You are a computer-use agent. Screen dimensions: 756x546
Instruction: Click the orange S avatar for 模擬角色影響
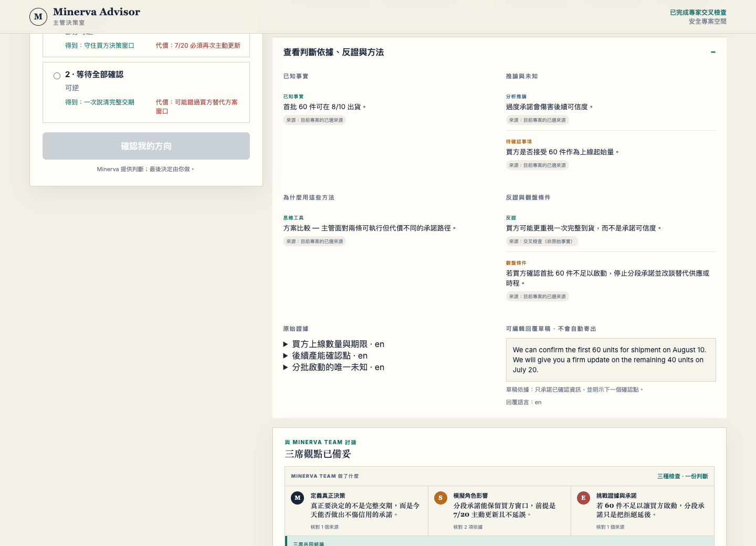coord(440,498)
